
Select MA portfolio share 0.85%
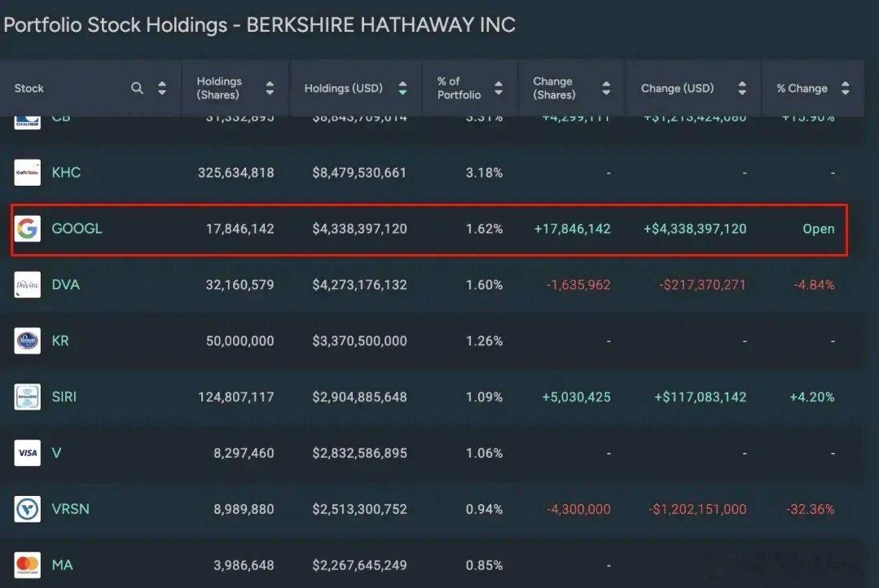pos(485,565)
